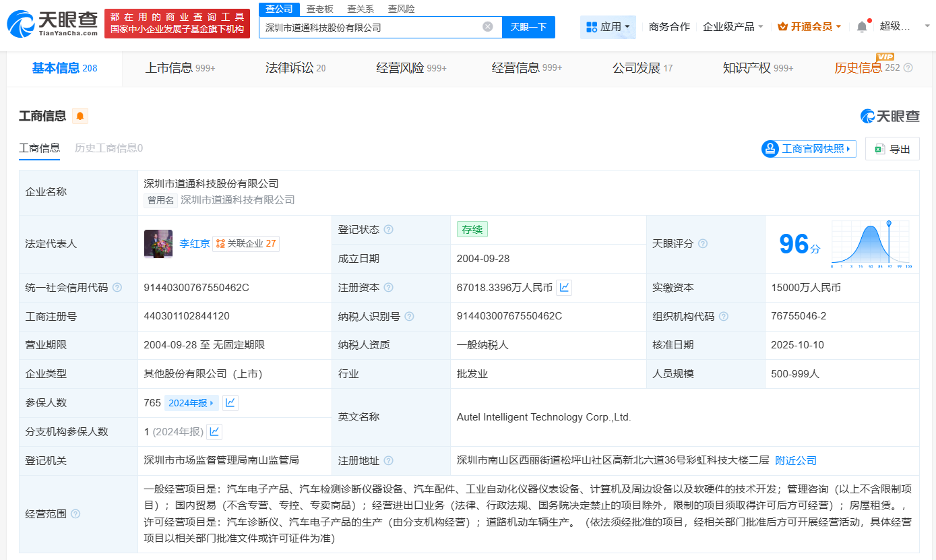Open the 工商官网快照 snapshot button
The image size is (936, 560).
click(x=808, y=148)
